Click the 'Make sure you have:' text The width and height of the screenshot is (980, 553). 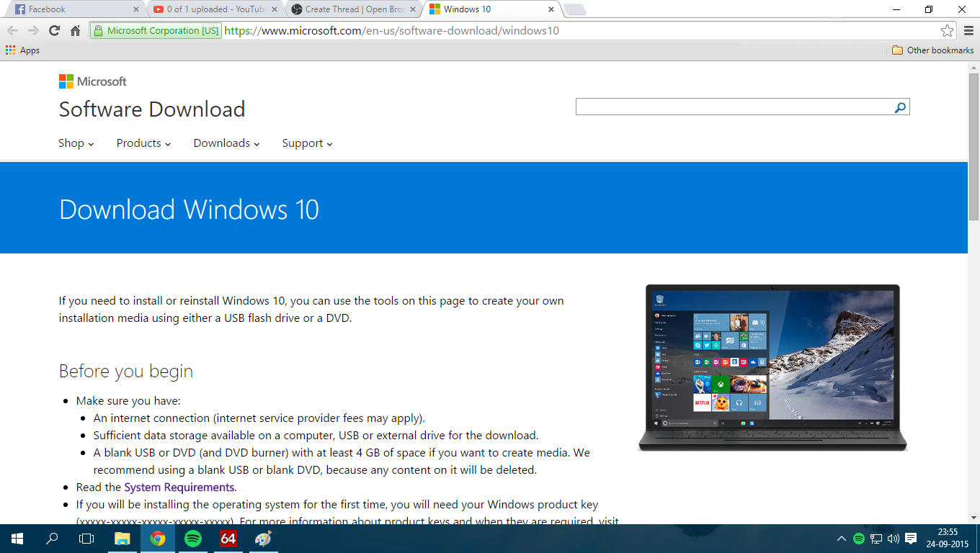(128, 400)
